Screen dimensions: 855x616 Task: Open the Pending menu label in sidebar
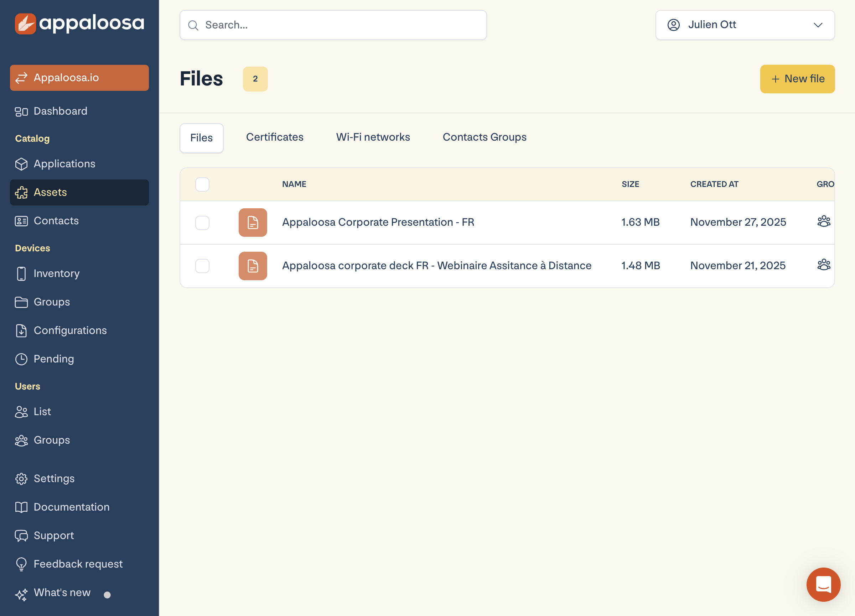click(x=54, y=359)
